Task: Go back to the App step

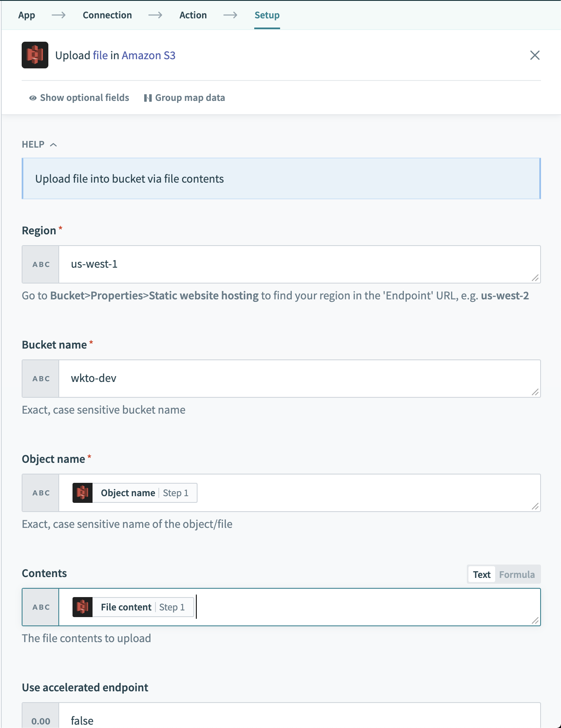Action: (26, 15)
